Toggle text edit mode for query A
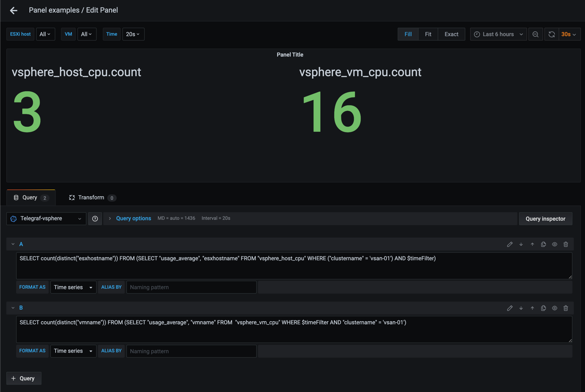 tap(510, 244)
